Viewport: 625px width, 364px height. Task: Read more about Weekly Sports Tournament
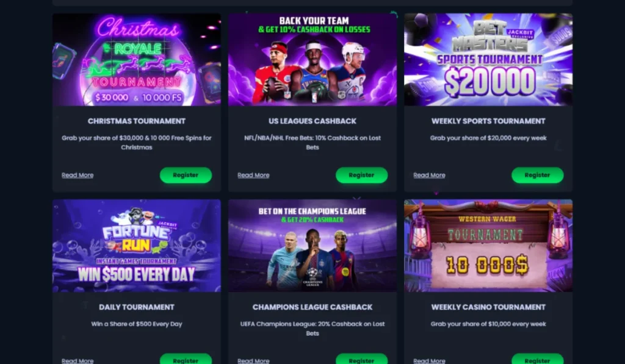coord(429,175)
